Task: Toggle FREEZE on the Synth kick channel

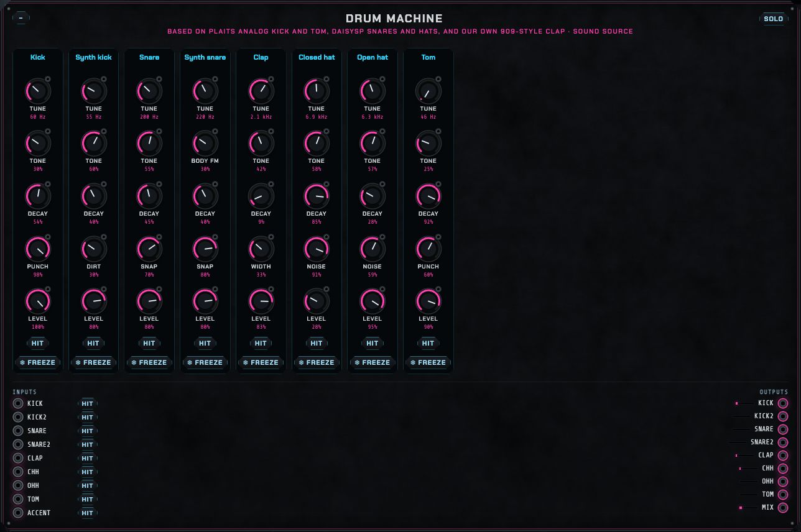Action: click(x=93, y=362)
